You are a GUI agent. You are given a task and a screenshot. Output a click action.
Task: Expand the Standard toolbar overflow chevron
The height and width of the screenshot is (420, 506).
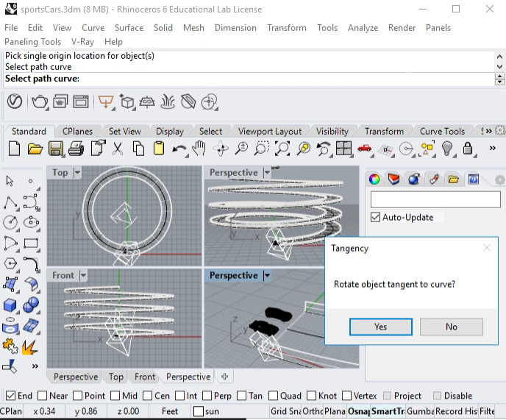pyautogui.click(x=493, y=148)
